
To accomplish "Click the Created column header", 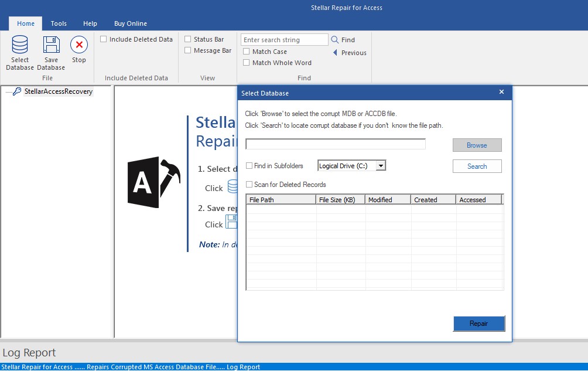I will [x=433, y=200].
